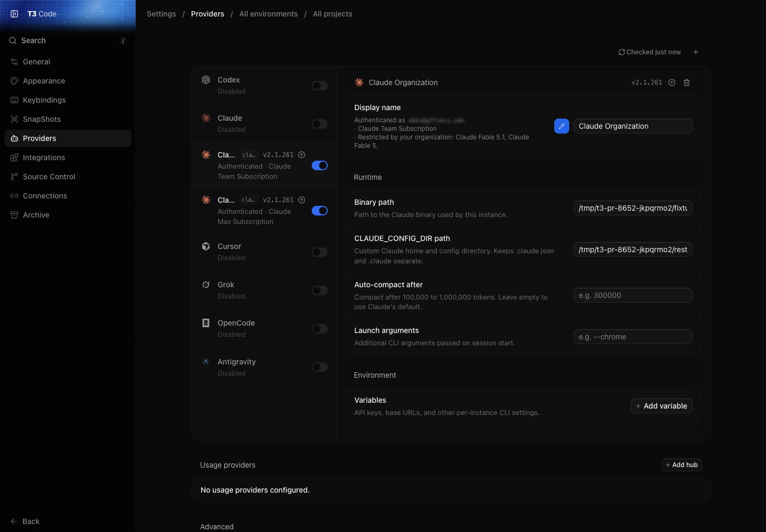Open Keybindings settings section

[68, 100]
